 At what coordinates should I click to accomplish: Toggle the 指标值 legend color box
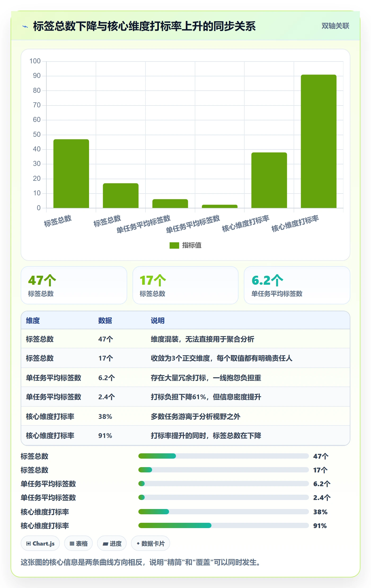click(174, 245)
